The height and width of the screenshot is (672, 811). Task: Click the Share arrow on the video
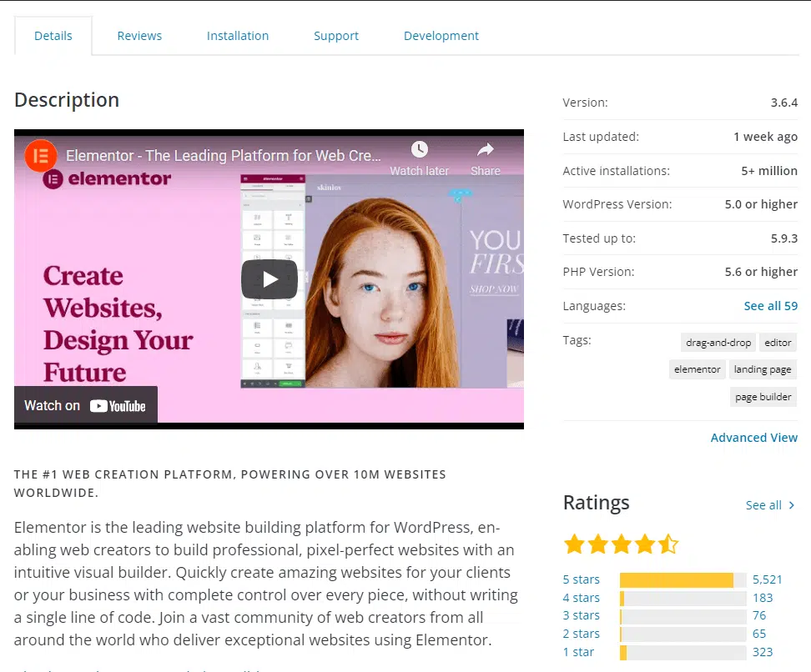(x=485, y=150)
